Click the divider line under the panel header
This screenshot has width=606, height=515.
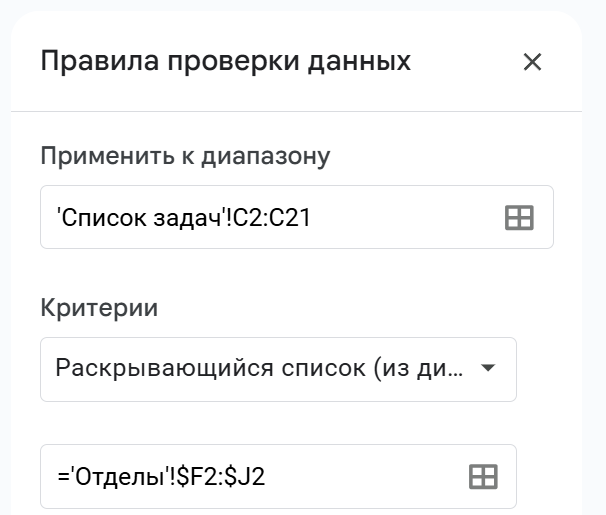(x=296, y=112)
